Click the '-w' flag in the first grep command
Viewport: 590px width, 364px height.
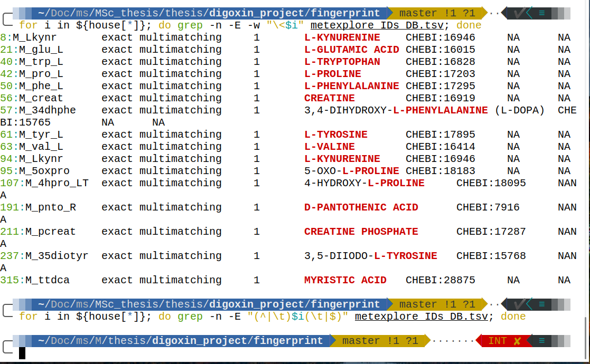(x=254, y=25)
